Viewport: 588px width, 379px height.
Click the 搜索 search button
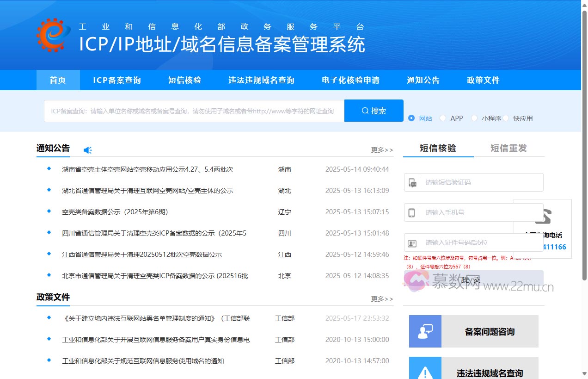[374, 110]
